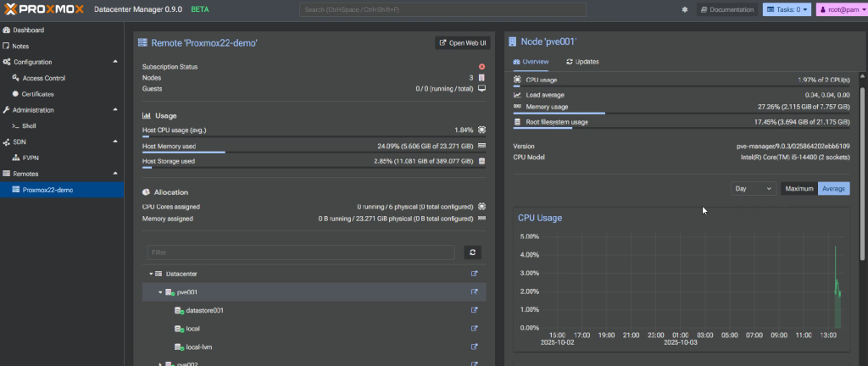Open the theme settings gear icon
This screenshot has width=868, height=366.
(685, 9)
